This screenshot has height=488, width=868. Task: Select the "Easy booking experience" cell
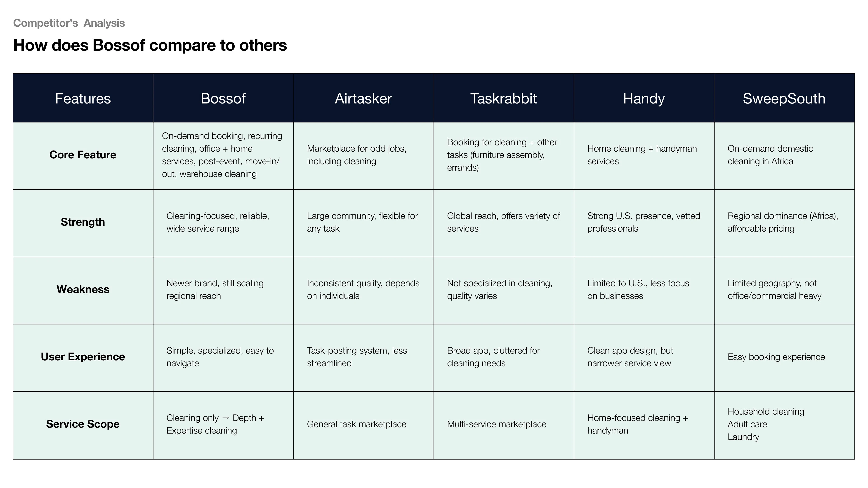(776, 357)
